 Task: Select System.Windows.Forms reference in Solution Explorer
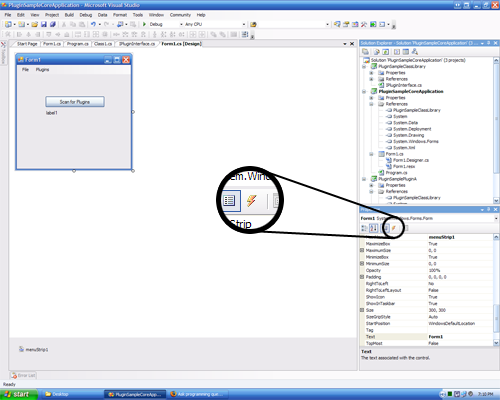click(x=412, y=142)
